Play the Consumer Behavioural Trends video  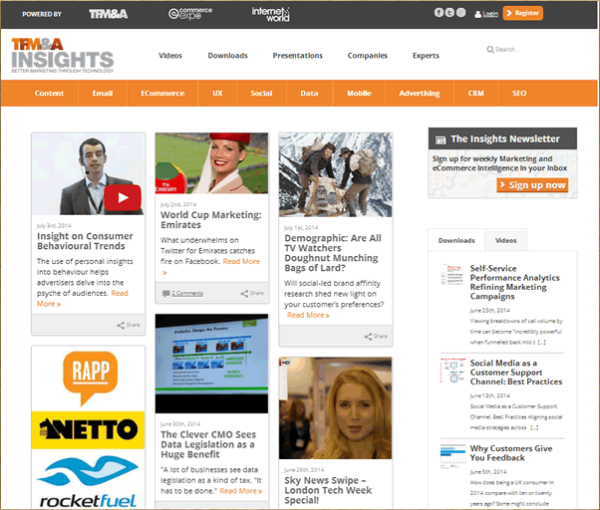click(122, 197)
